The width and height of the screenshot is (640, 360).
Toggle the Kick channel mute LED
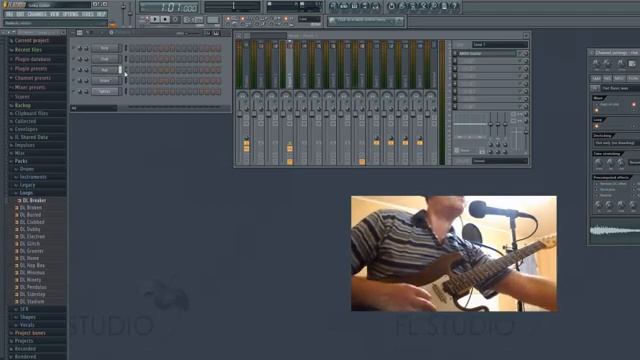point(74,48)
